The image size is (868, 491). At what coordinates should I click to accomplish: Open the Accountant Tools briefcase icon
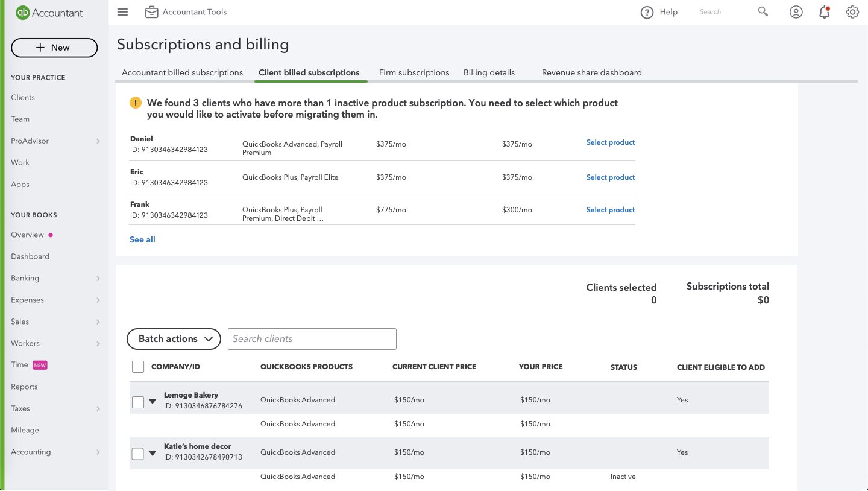tap(151, 12)
